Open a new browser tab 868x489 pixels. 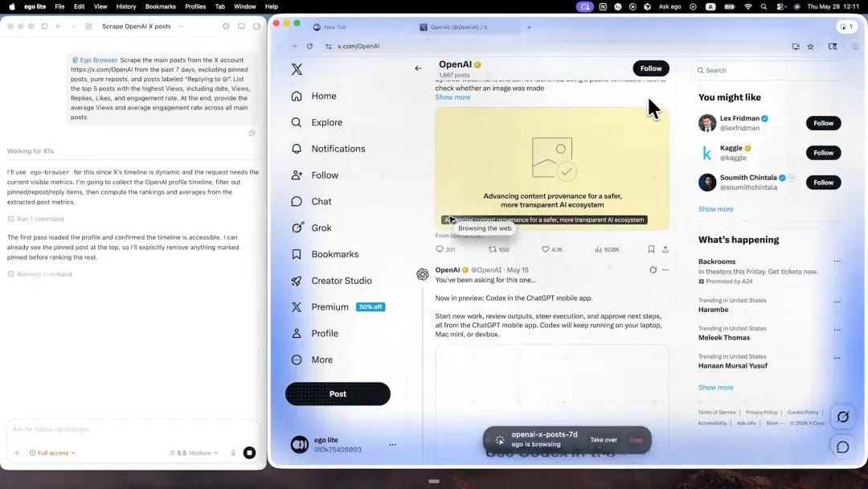coord(529,27)
